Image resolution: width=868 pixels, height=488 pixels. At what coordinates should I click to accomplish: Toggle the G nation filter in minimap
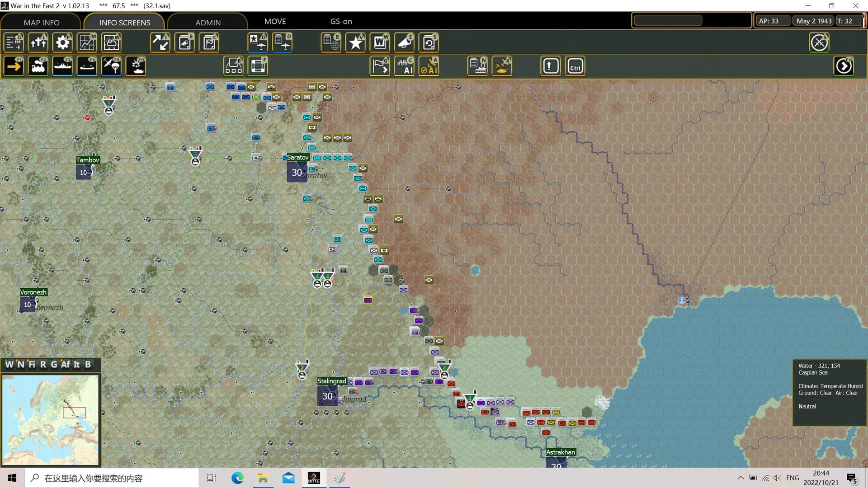pyautogui.click(x=54, y=364)
